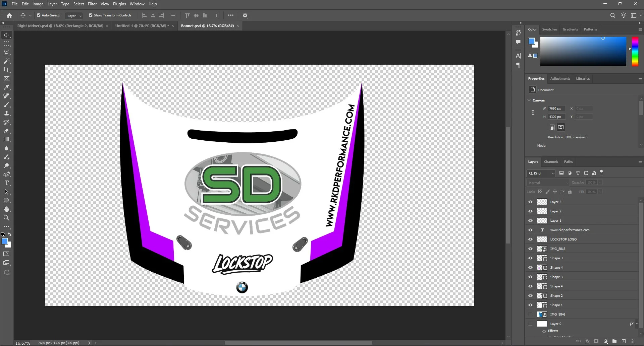
Task: Open the Adjustments panel tab
Action: (x=560, y=79)
